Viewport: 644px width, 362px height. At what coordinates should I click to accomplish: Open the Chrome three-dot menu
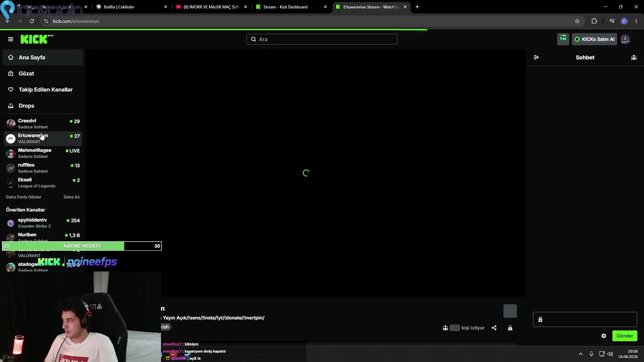636,21
